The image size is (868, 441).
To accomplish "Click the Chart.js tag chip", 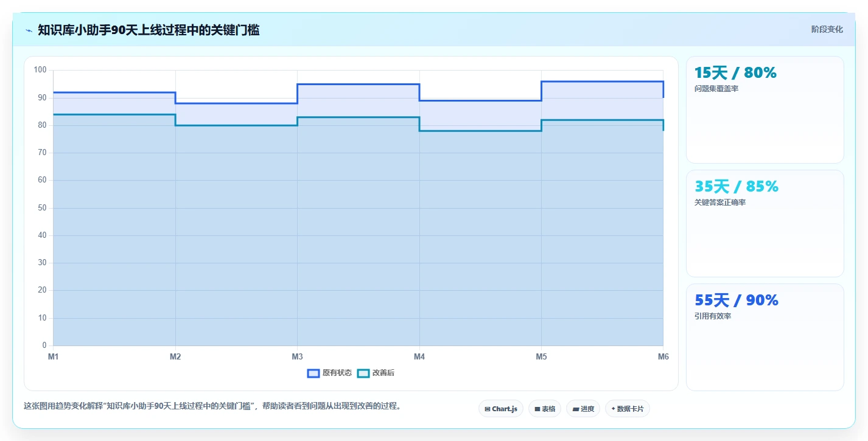I will pyautogui.click(x=501, y=409).
